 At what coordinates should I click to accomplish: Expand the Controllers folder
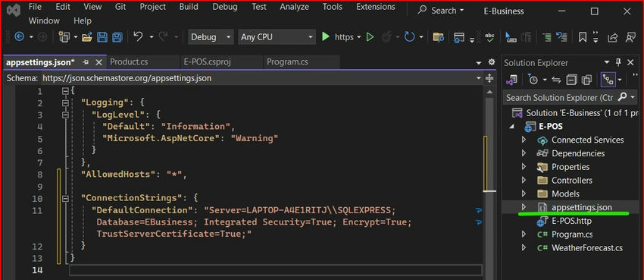(524, 180)
